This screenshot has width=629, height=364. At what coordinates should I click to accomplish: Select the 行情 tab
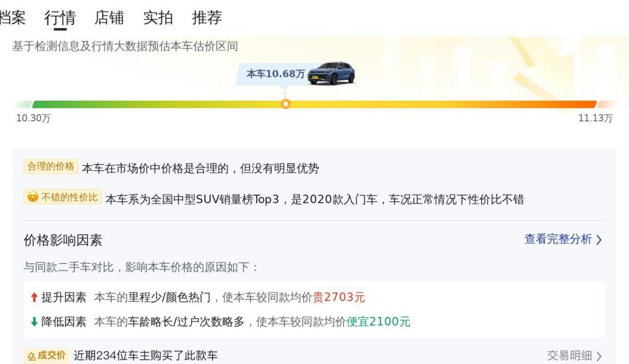pyautogui.click(x=60, y=18)
